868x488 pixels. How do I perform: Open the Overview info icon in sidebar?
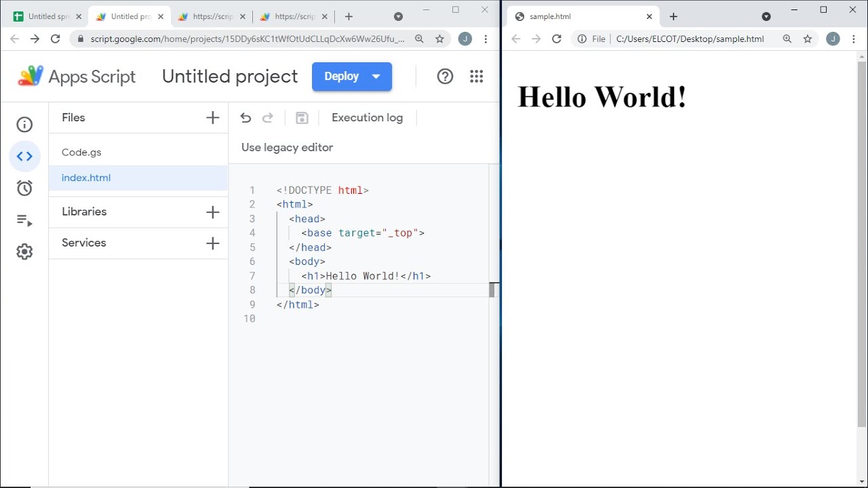pos(24,125)
